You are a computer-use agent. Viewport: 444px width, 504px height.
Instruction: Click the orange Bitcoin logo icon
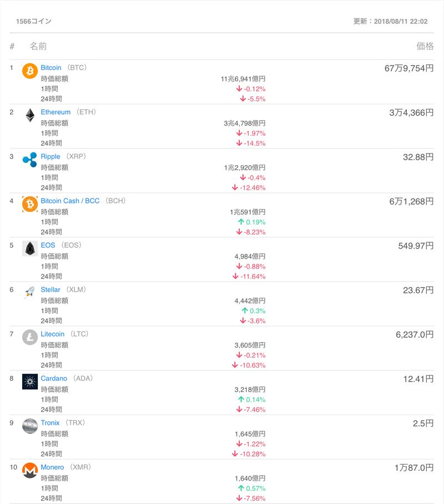coord(30,71)
